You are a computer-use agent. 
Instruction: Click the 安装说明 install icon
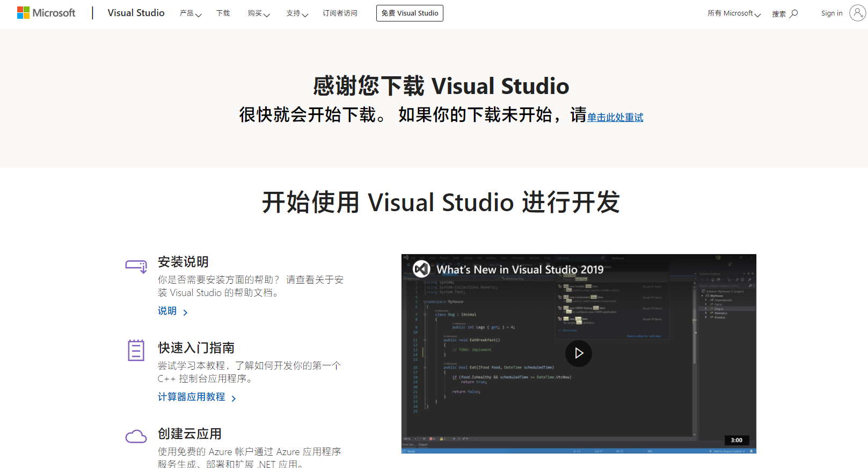click(x=136, y=266)
